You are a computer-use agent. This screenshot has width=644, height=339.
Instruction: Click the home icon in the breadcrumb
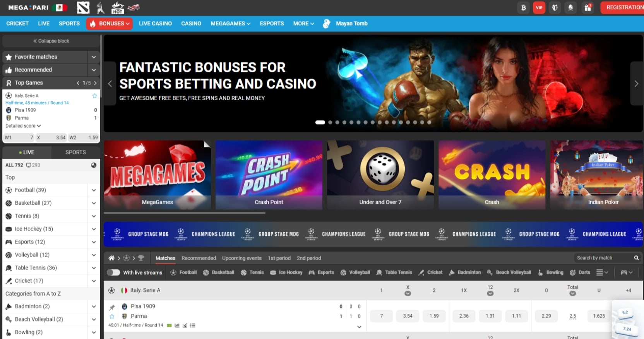[x=111, y=258]
